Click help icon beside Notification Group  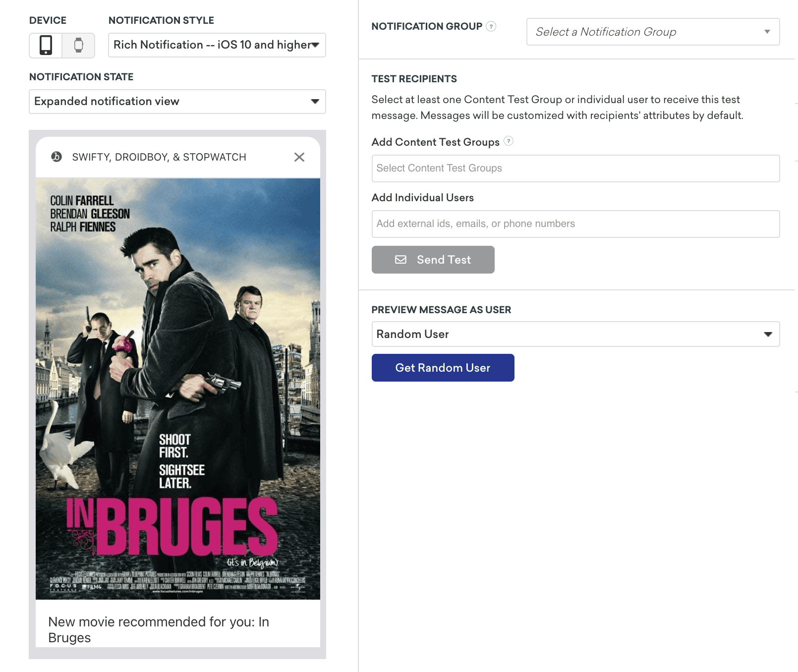coord(491,26)
